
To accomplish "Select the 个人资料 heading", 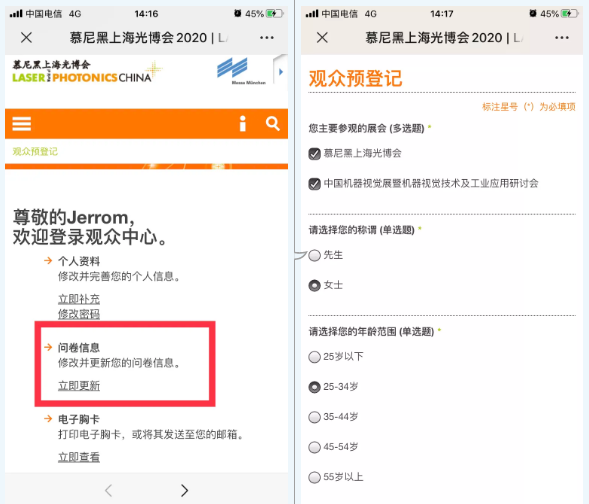I will point(79,261).
